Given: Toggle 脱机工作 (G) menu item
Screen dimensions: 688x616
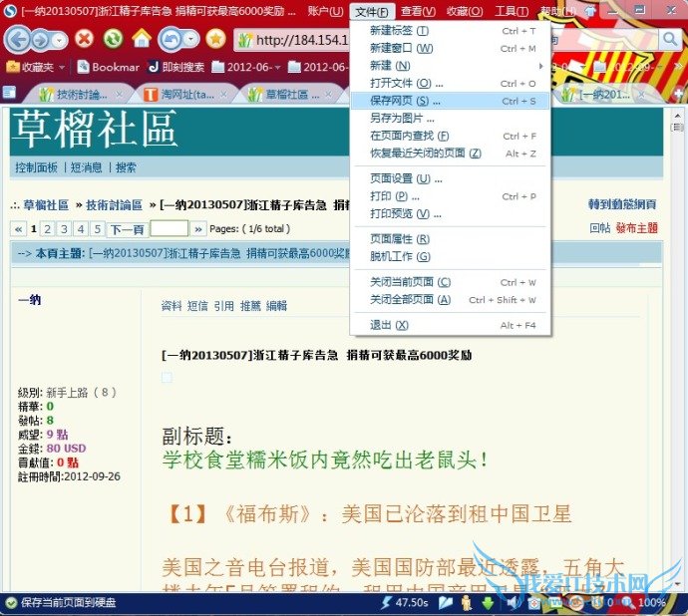Looking at the screenshot, I should [451, 257].
